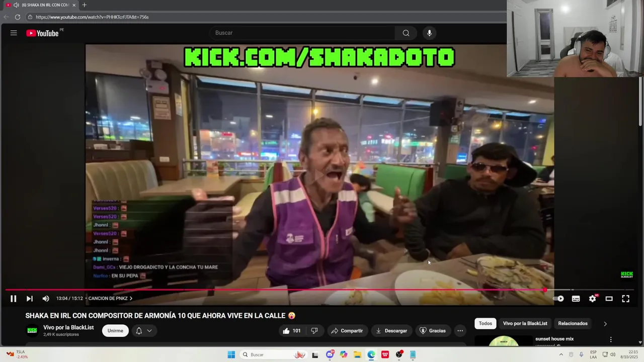
Task: Open Microsoft Edge on taskbar
Action: point(371,354)
